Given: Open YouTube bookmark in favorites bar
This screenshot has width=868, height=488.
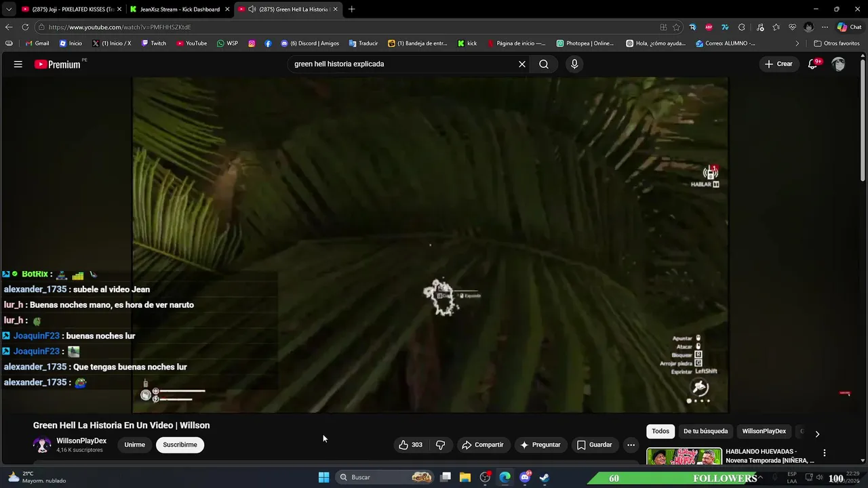Looking at the screenshot, I should [191, 43].
